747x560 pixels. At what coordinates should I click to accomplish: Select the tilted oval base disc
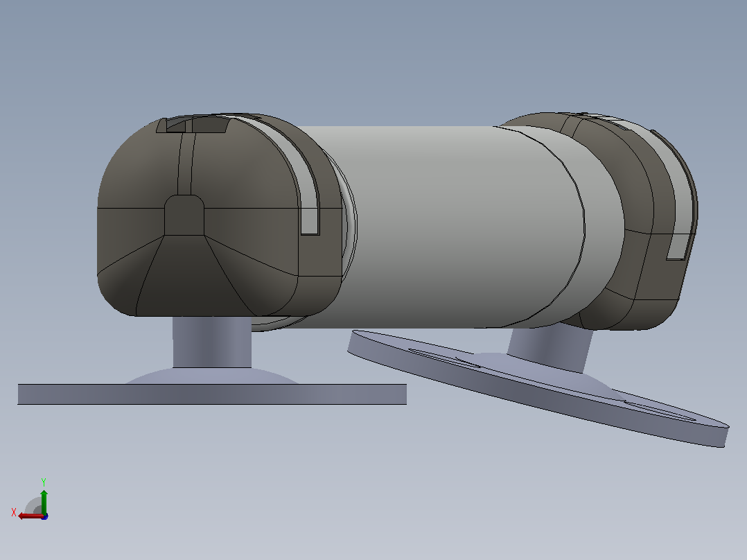coord(538,388)
